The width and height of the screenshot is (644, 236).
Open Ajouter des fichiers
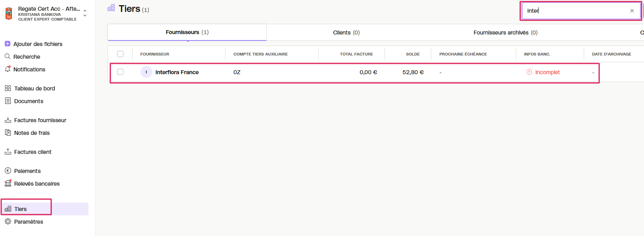coord(38,44)
